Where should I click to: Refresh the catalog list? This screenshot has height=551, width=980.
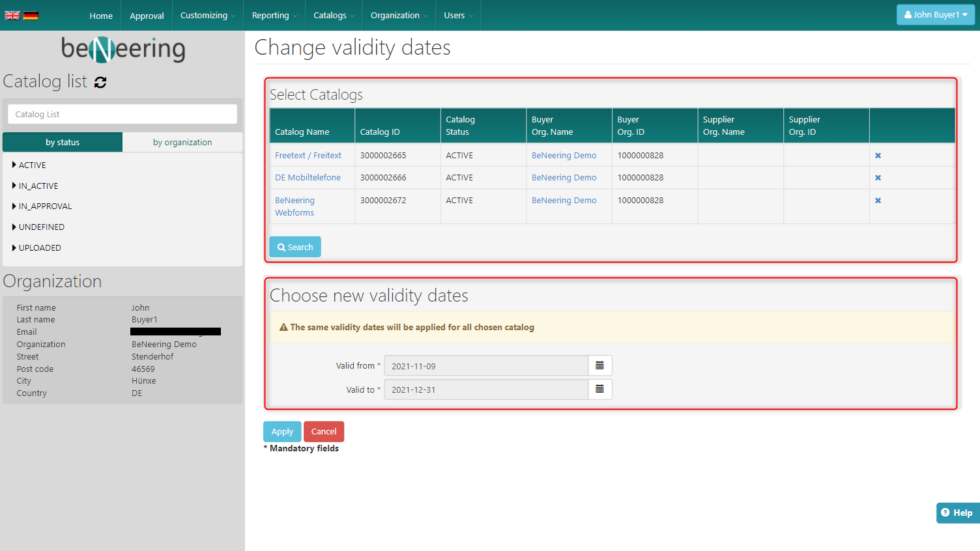coord(100,82)
